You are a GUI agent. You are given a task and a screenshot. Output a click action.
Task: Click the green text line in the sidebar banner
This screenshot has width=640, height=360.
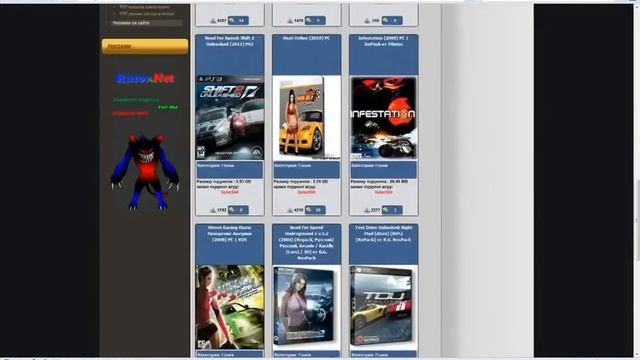tap(136, 100)
